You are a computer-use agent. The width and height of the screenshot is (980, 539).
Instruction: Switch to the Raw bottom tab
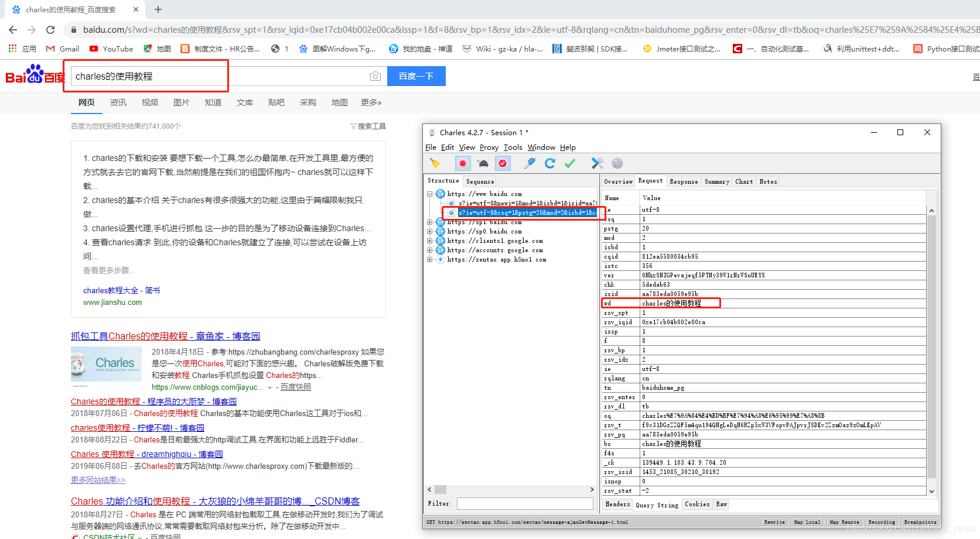pyautogui.click(x=721, y=504)
